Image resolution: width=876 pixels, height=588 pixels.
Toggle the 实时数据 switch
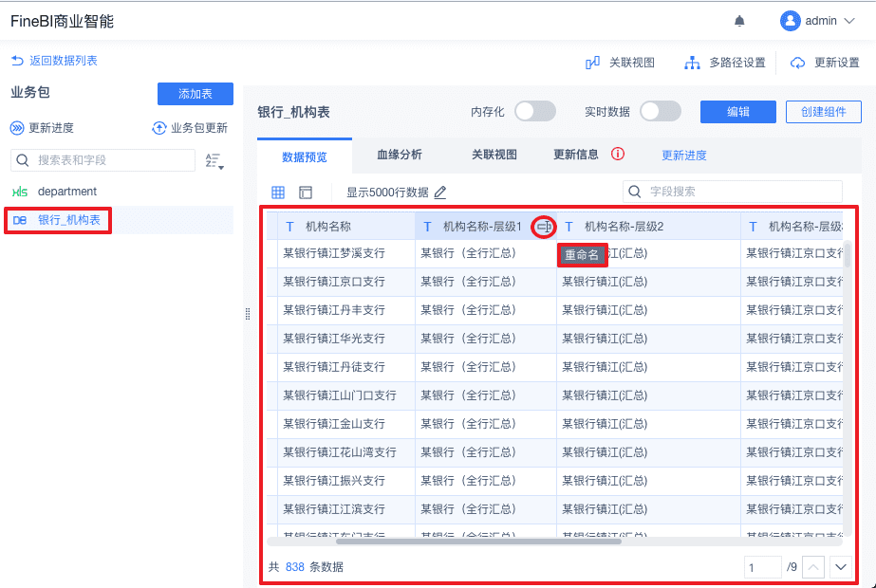click(661, 112)
